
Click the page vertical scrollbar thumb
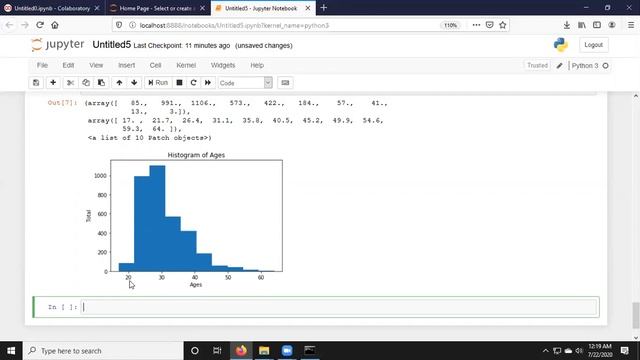tap(636, 315)
